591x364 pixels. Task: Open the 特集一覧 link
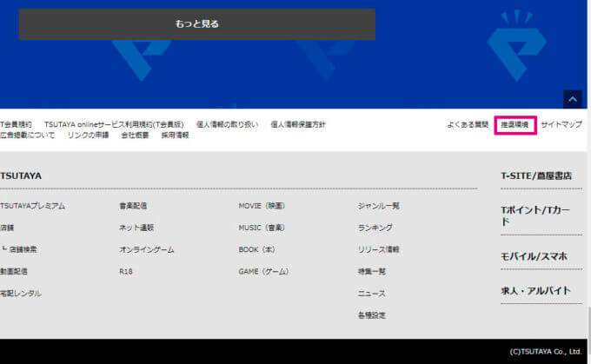click(x=372, y=271)
